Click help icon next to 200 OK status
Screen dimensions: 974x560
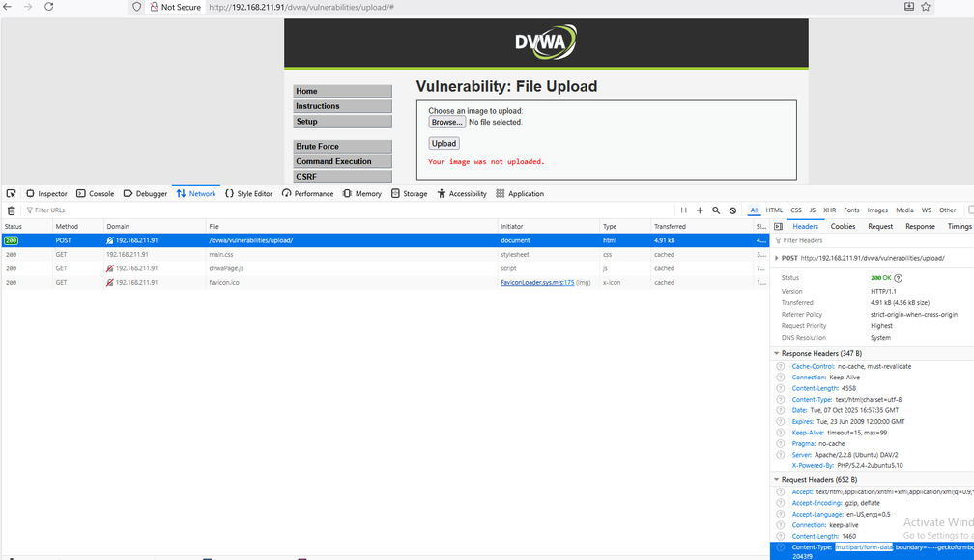click(x=898, y=278)
